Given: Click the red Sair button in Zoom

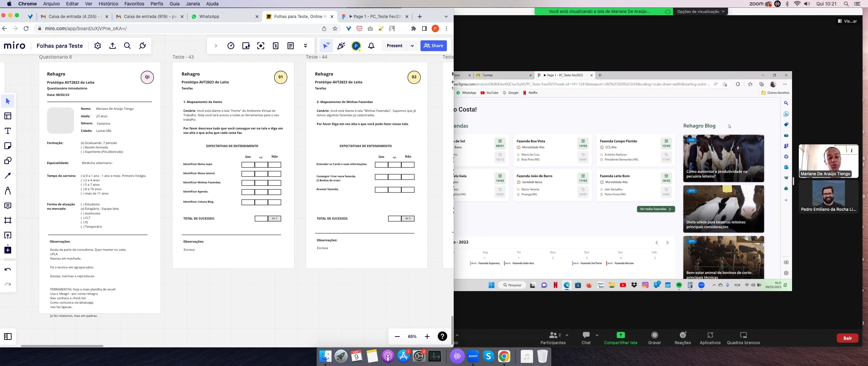Looking at the screenshot, I should [848, 338].
